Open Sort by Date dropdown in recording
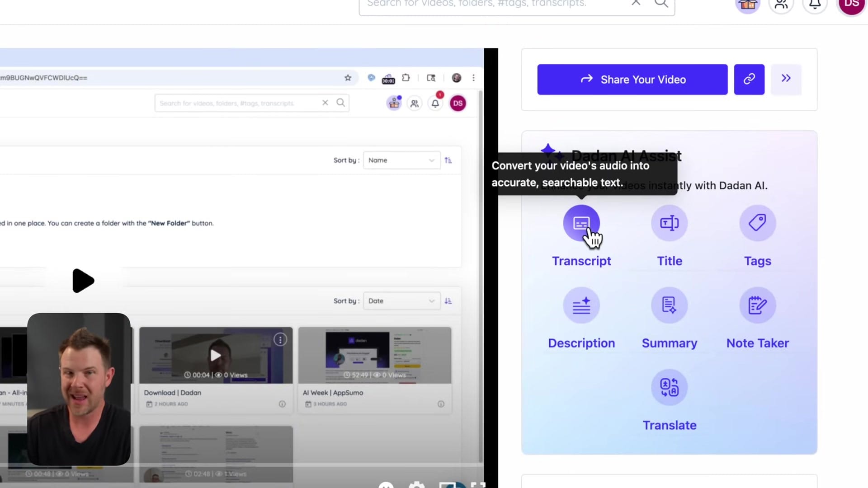The height and width of the screenshot is (488, 868). coord(401,301)
